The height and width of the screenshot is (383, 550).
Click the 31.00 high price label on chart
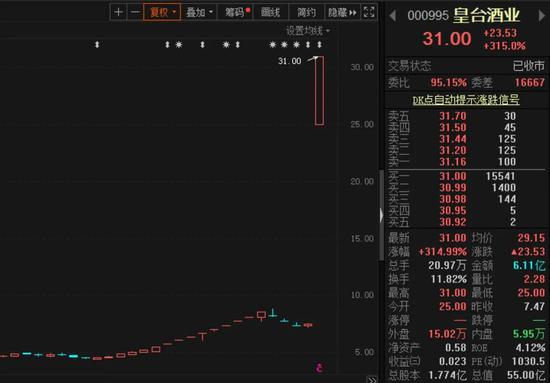click(x=289, y=61)
